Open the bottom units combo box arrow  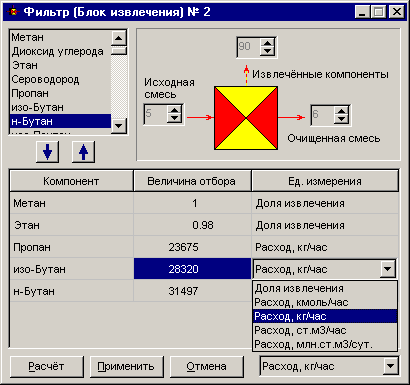(x=390, y=366)
